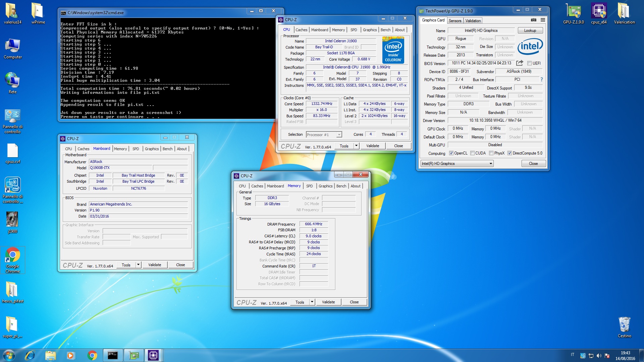
Task: Click the Intel Celeron J1900 name field
Action: [x=341, y=41]
